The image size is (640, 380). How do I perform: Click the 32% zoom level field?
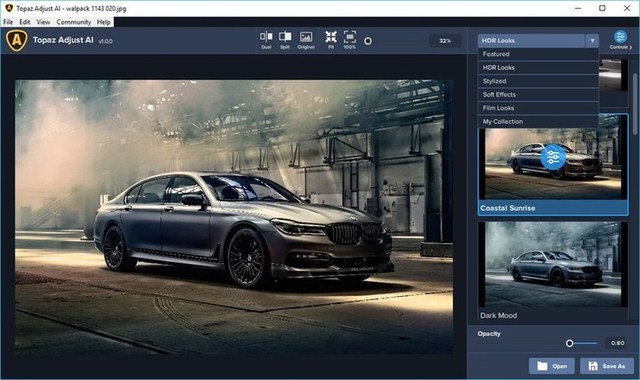[x=445, y=40]
